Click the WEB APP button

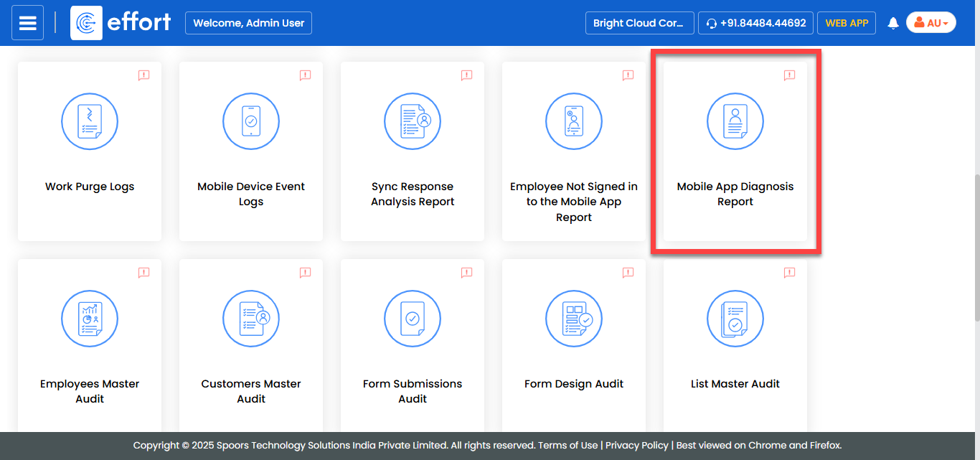tap(846, 23)
